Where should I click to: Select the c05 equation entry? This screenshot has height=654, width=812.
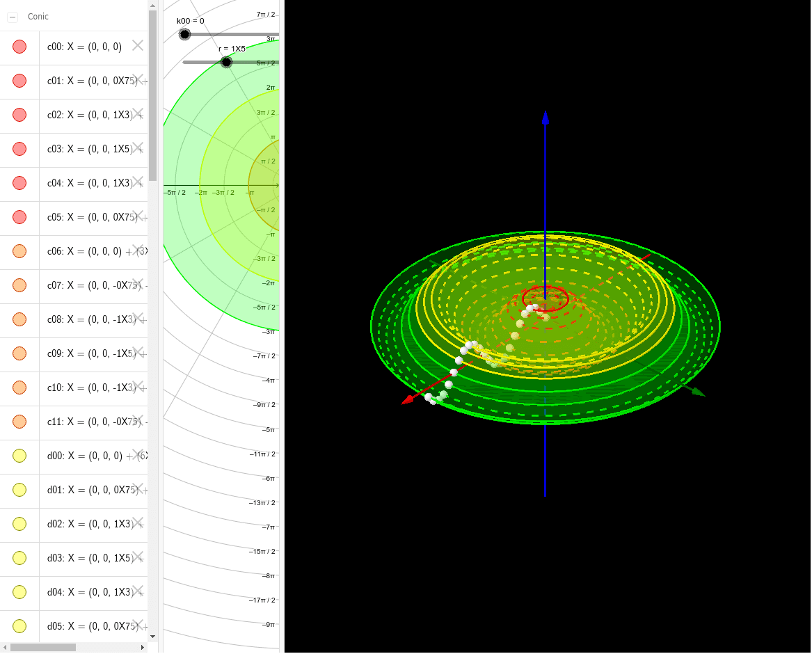(90, 217)
